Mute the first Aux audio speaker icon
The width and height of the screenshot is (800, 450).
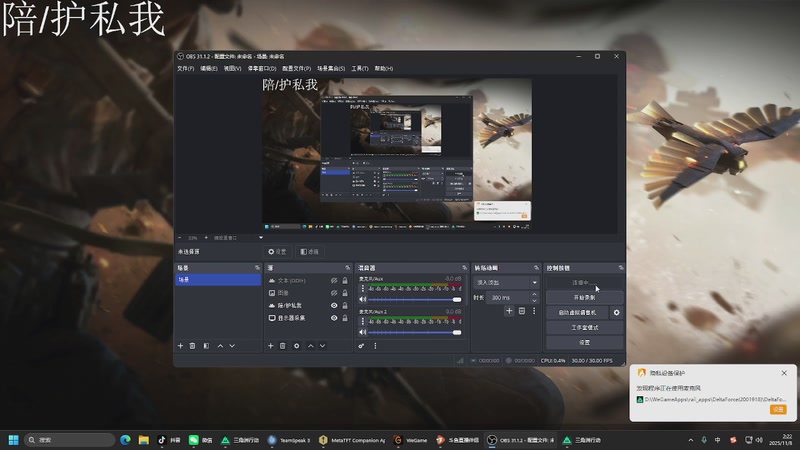362,299
